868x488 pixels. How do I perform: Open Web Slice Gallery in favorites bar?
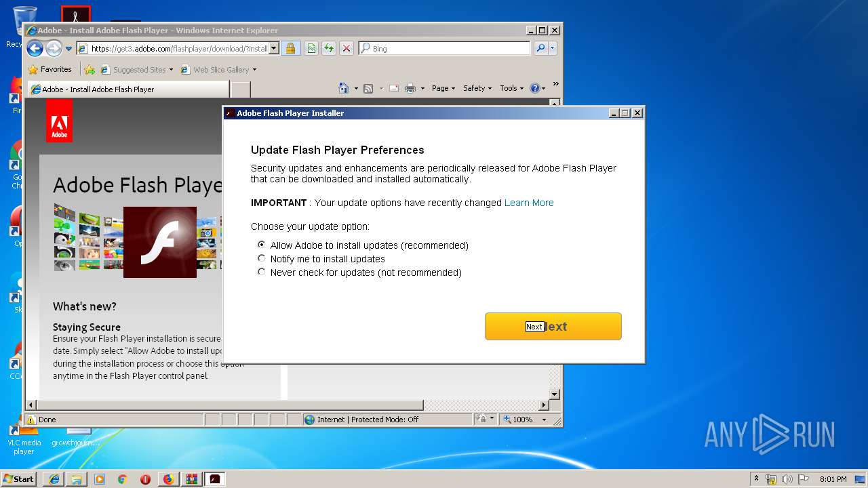pos(218,69)
